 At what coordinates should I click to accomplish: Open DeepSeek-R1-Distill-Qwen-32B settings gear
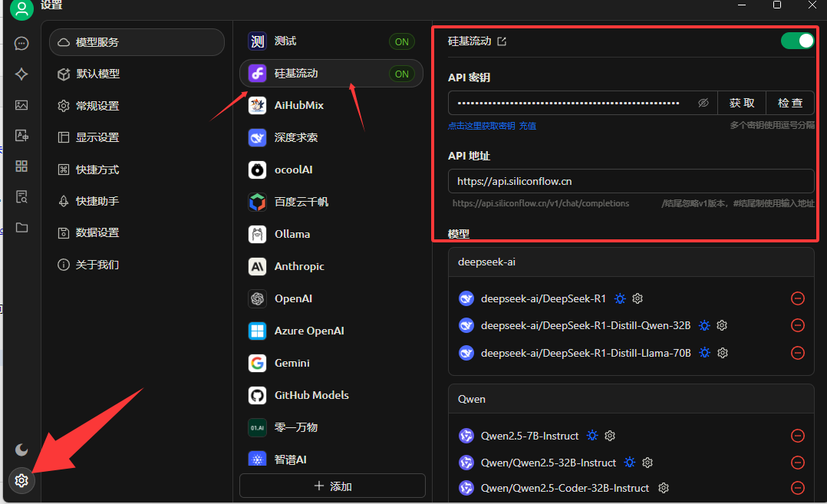(x=722, y=325)
